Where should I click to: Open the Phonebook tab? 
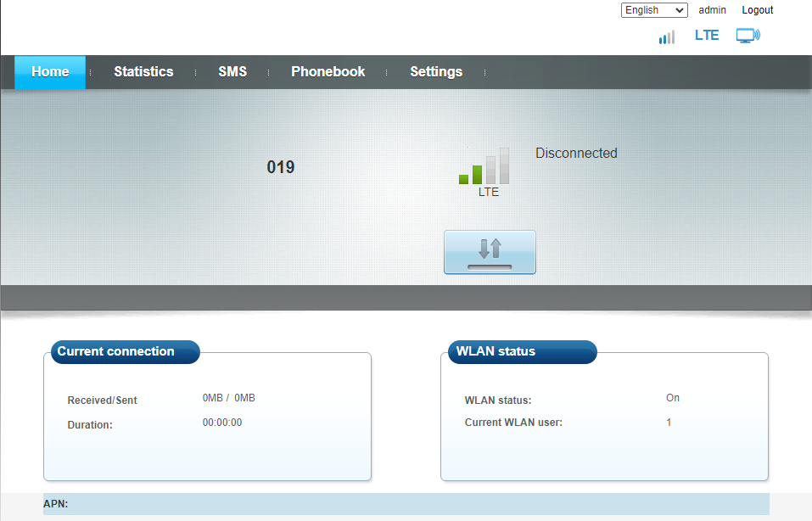[x=328, y=72]
